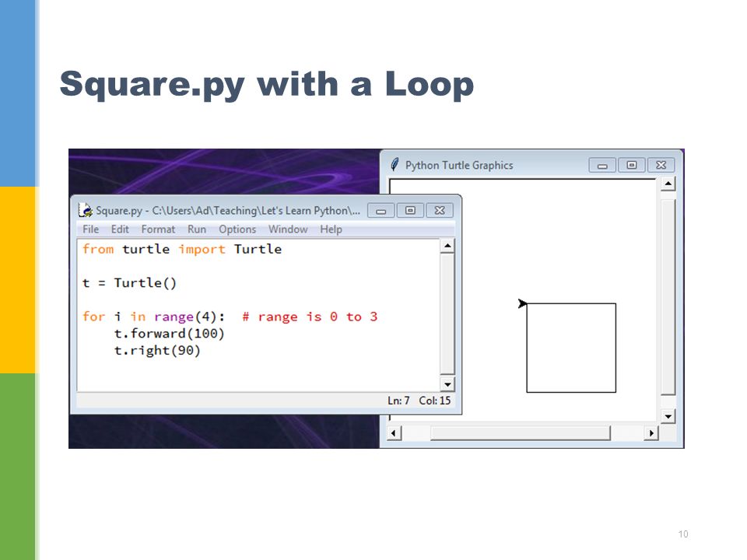
Task: Click the Turtle window scroll up arrow
Action: coord(668,184)
